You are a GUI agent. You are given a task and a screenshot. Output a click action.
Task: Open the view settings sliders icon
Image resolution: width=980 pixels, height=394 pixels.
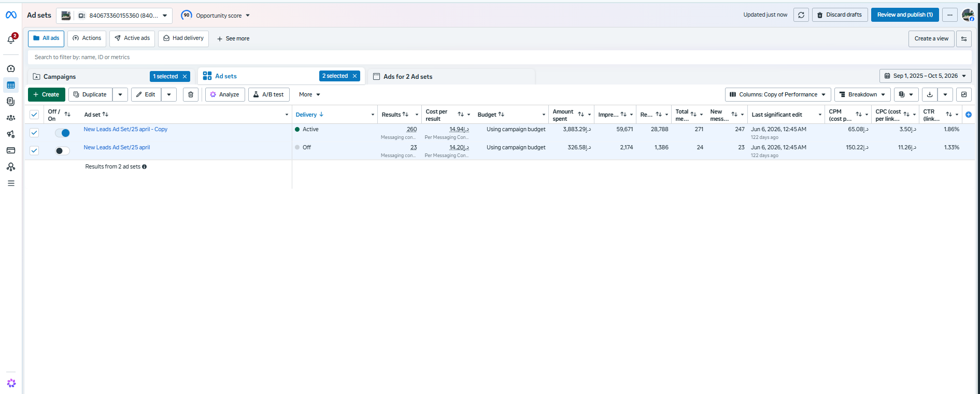pos(964,38)
